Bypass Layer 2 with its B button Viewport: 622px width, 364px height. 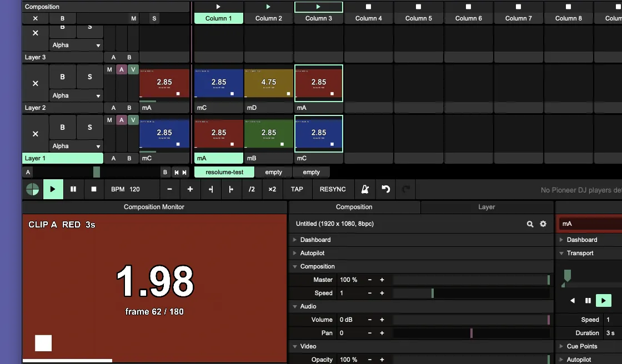click(62, 77)
